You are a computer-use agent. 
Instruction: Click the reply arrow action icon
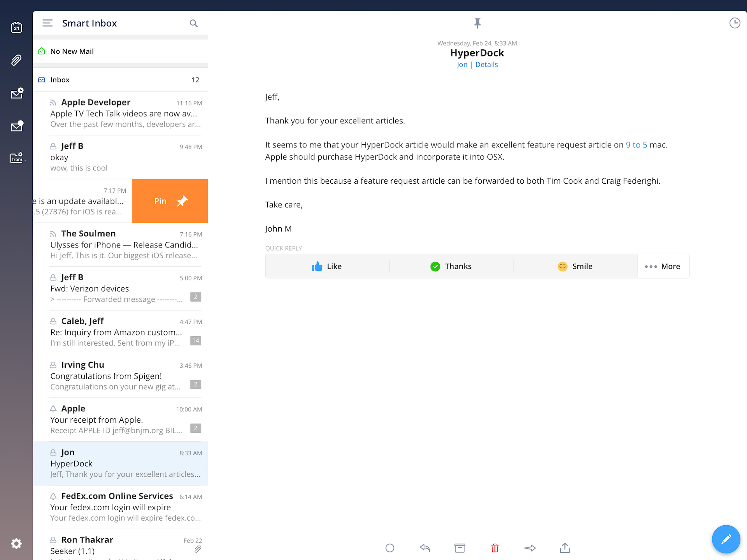coord(425,548)
